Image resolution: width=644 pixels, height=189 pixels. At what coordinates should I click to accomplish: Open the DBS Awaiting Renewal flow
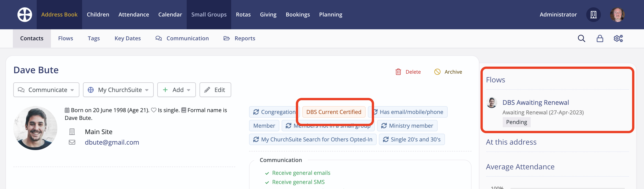536,103
